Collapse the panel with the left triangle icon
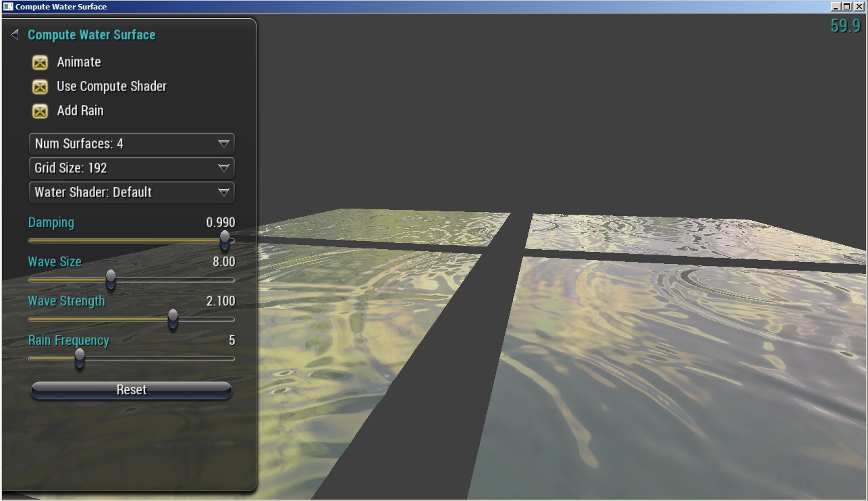 15,34
